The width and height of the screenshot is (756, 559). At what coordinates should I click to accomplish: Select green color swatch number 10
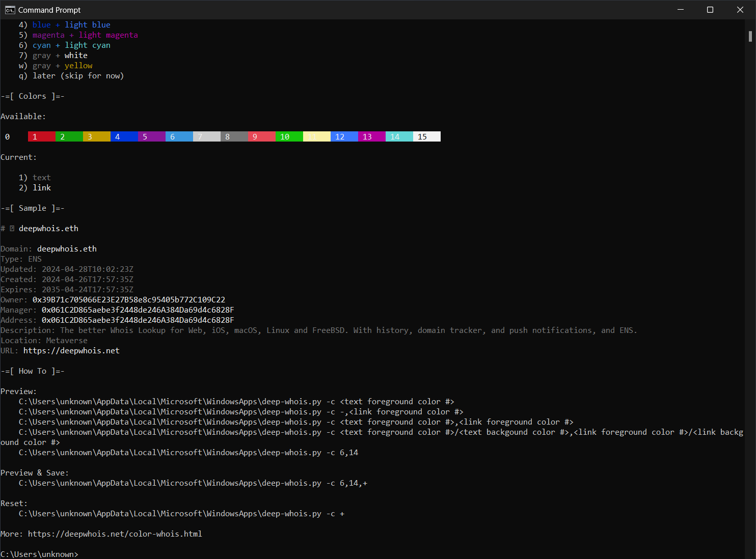pyautogui.click(x=289, y=136)
